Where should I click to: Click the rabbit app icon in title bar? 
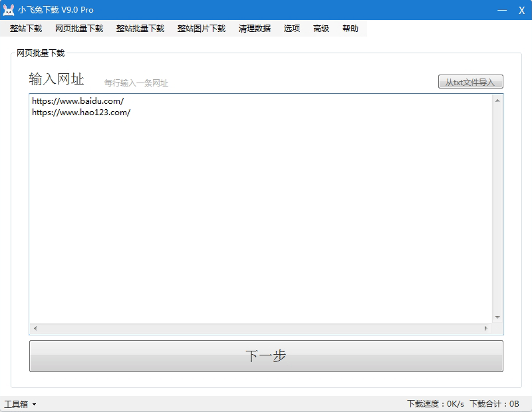(9, 10)
